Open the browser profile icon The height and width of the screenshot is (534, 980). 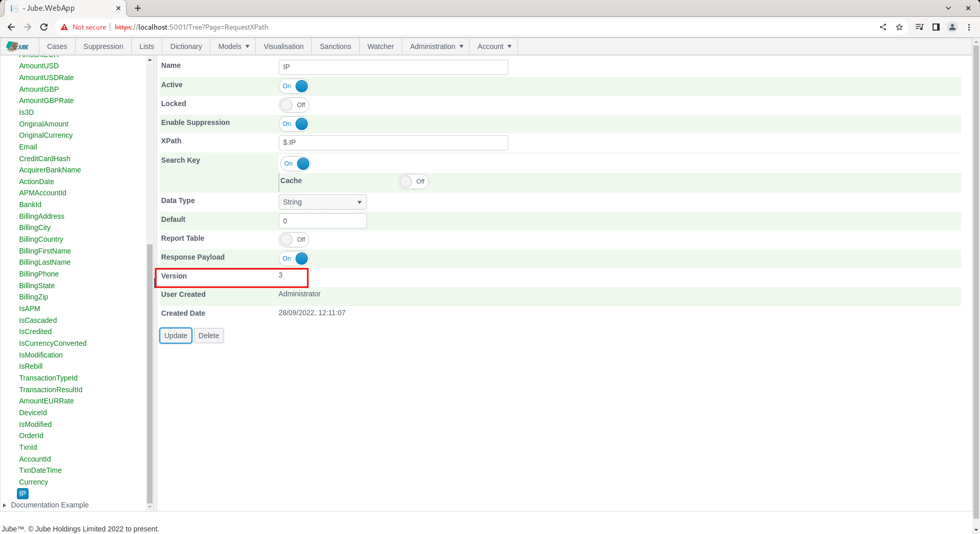point(952,27)
